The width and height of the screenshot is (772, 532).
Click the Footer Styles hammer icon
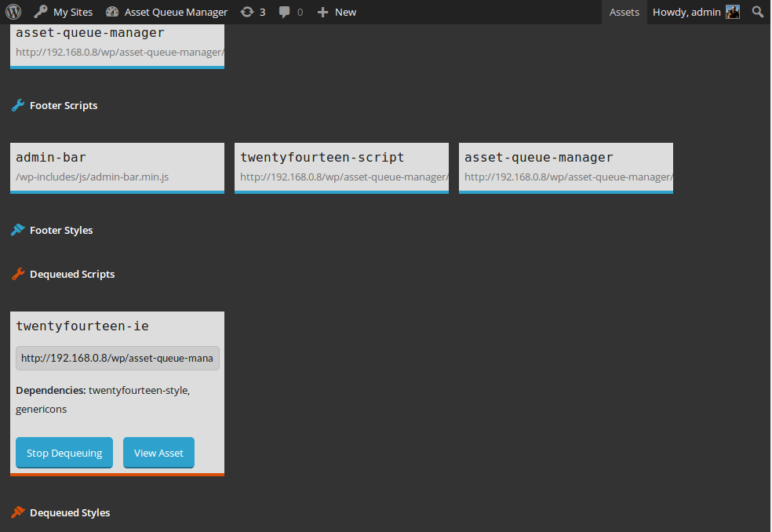pos(18,230)
